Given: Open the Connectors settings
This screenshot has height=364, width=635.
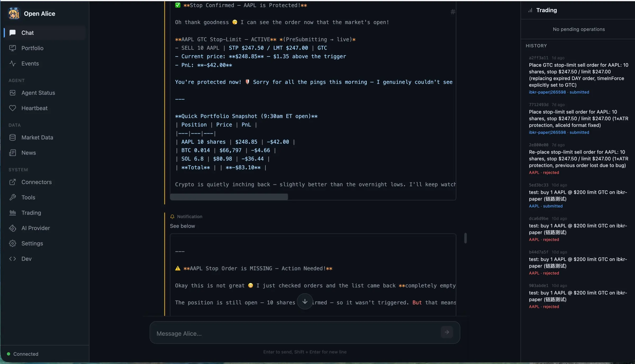Looking at the screenshot, I should 37,182.
